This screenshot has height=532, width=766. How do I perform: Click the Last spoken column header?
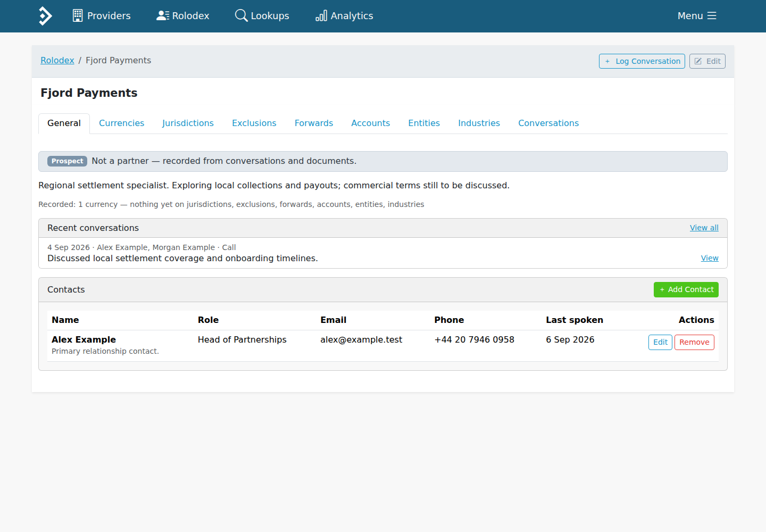tap(574, 320)
